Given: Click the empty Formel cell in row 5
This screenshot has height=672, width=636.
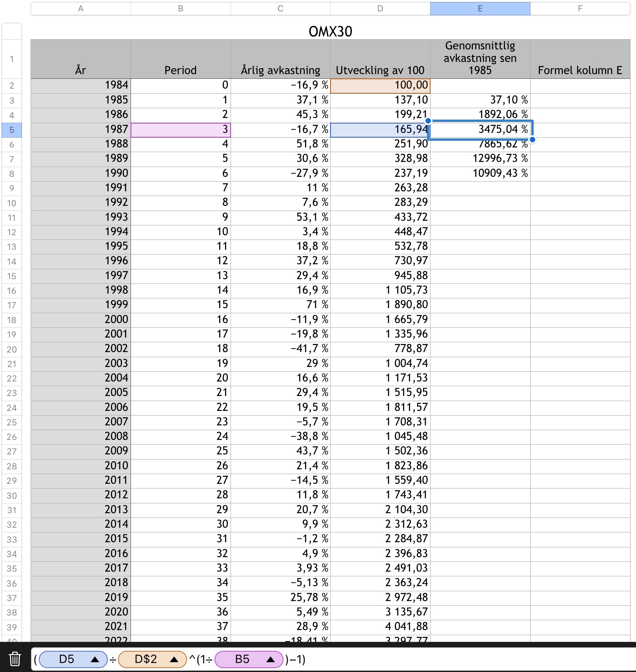Looking at the screenshot, I should coord(580,130).
